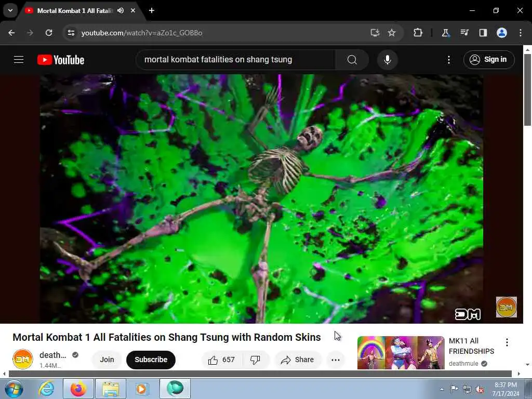The height and width of the screenshot is (399, 532).
Task: View site information icon in address bar
Action: [x=71, y=33]
